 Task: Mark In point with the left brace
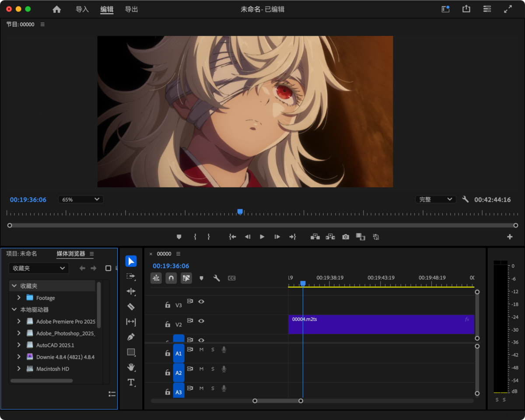pos(195,237)
